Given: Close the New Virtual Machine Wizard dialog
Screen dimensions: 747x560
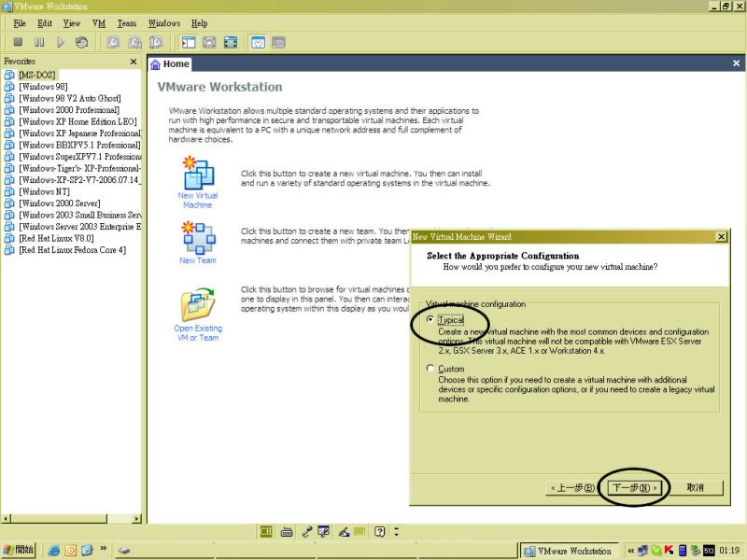Looking at the screenshot, I should [721, 237].
